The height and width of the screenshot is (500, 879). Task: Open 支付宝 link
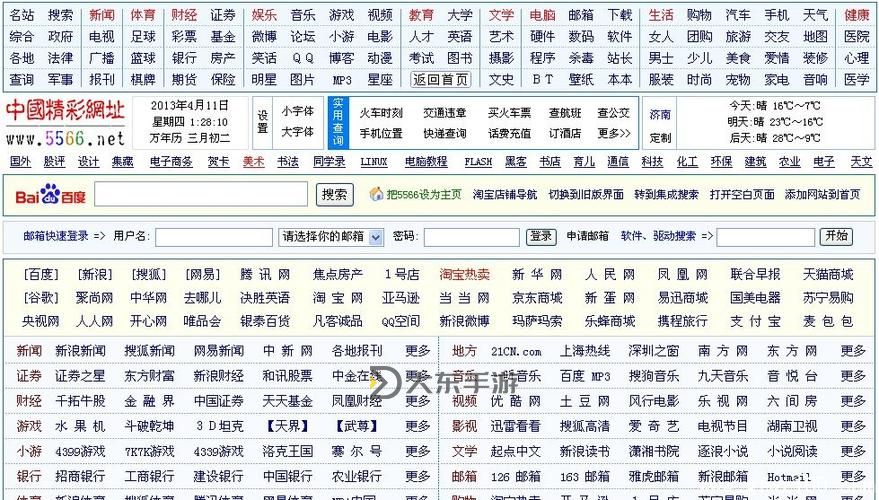pyautogui.click(x=755, y=321)
